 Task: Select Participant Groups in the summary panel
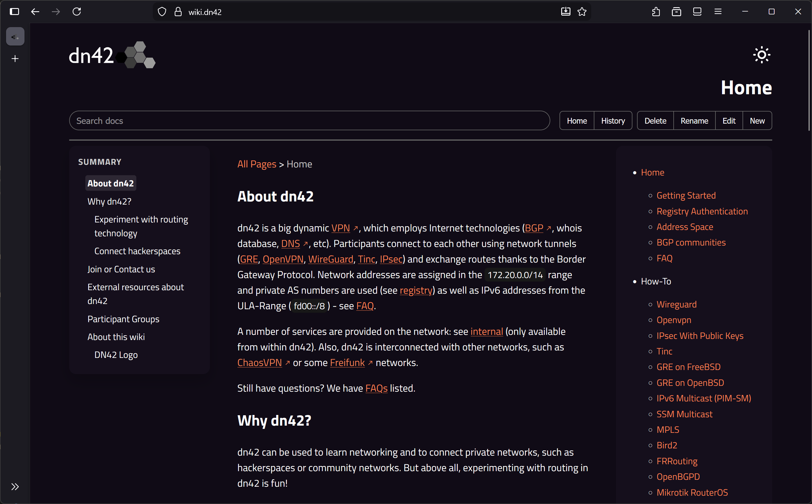coord(123,319)
